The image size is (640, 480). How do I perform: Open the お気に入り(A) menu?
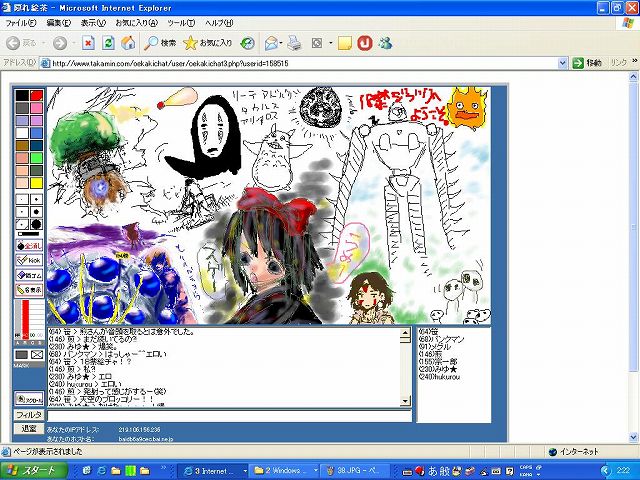point(136,23)
